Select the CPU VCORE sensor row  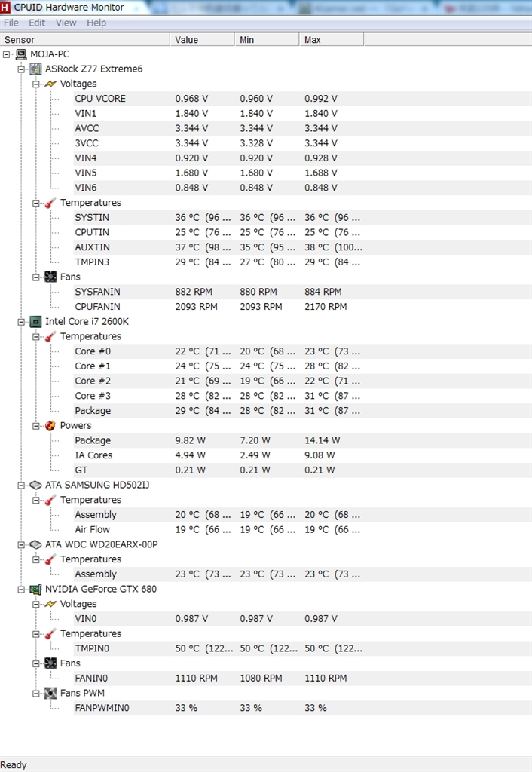[x=100, y=99]
